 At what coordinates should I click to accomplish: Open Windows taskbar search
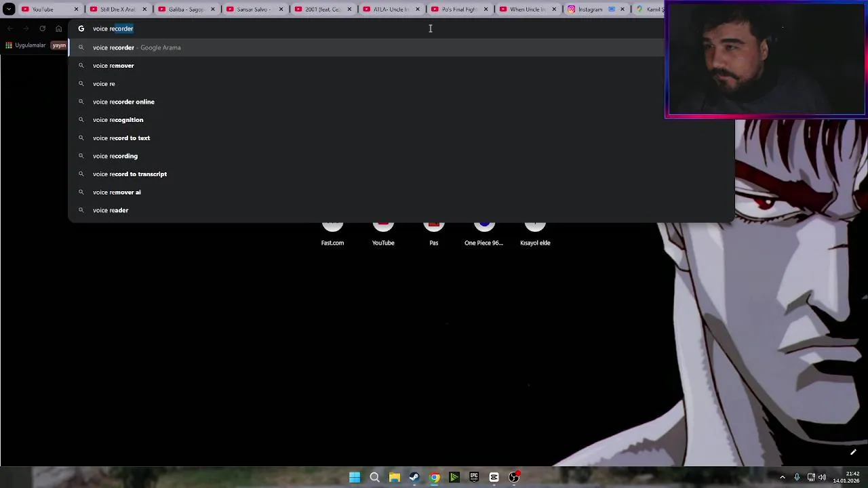point(374,477)
